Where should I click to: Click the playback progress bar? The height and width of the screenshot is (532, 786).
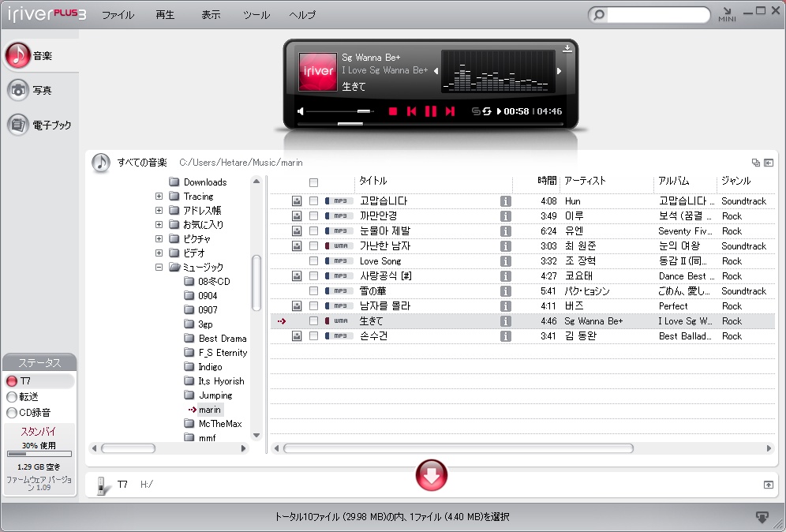431,123
